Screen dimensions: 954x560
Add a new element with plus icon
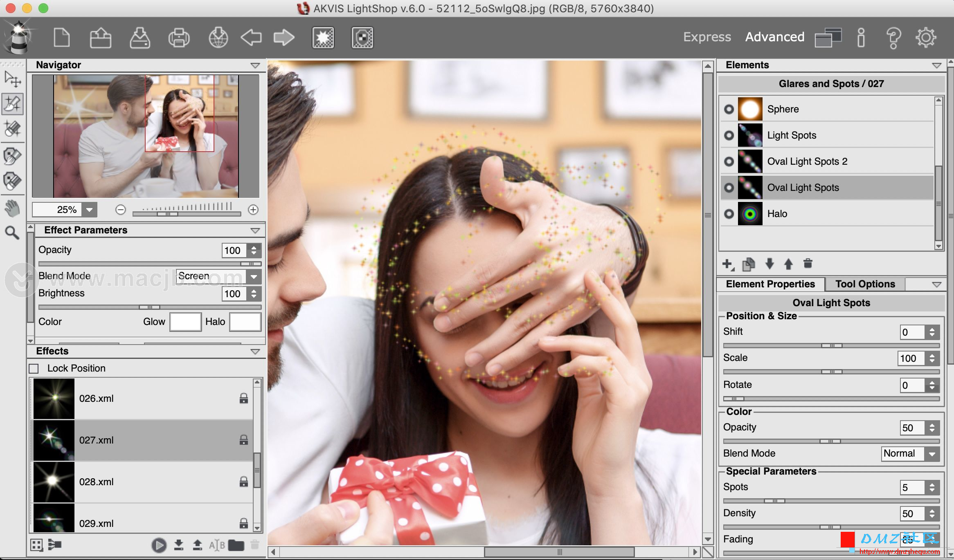coord(728,264)
